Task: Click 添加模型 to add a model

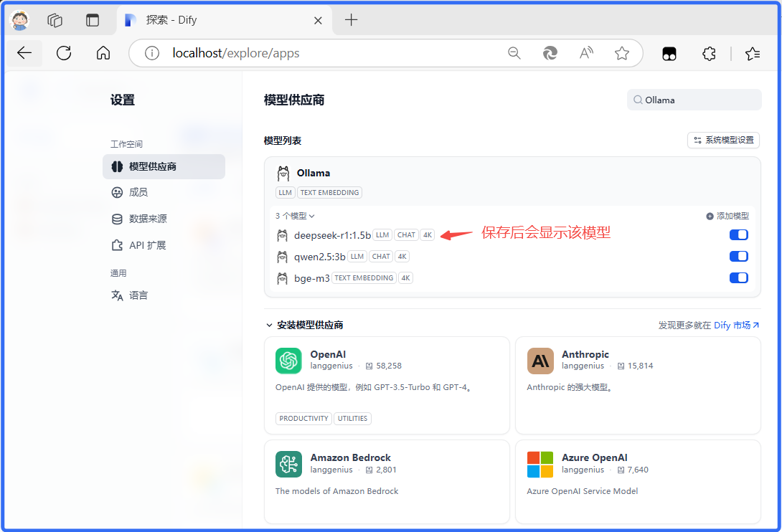Action: (727, 216)
